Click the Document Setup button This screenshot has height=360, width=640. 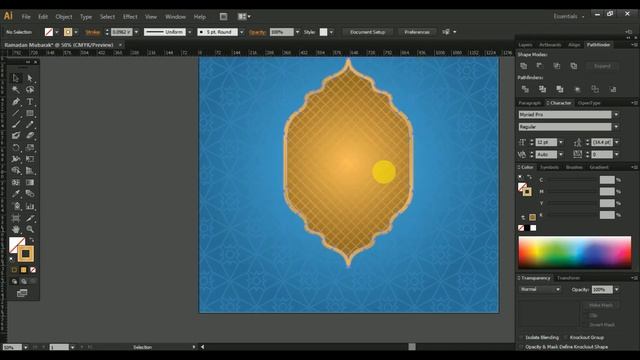[367, 32]
